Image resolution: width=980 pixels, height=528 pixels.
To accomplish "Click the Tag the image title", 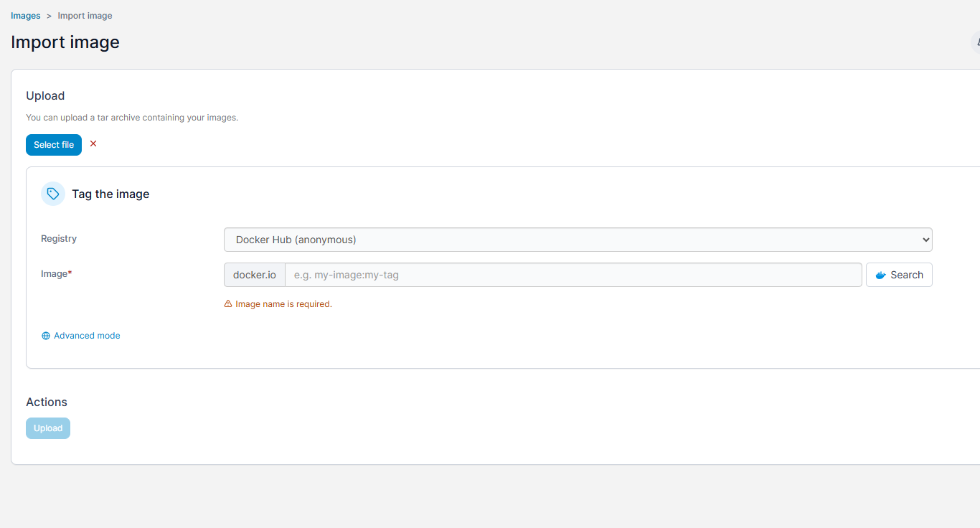I will pos(110,194).
